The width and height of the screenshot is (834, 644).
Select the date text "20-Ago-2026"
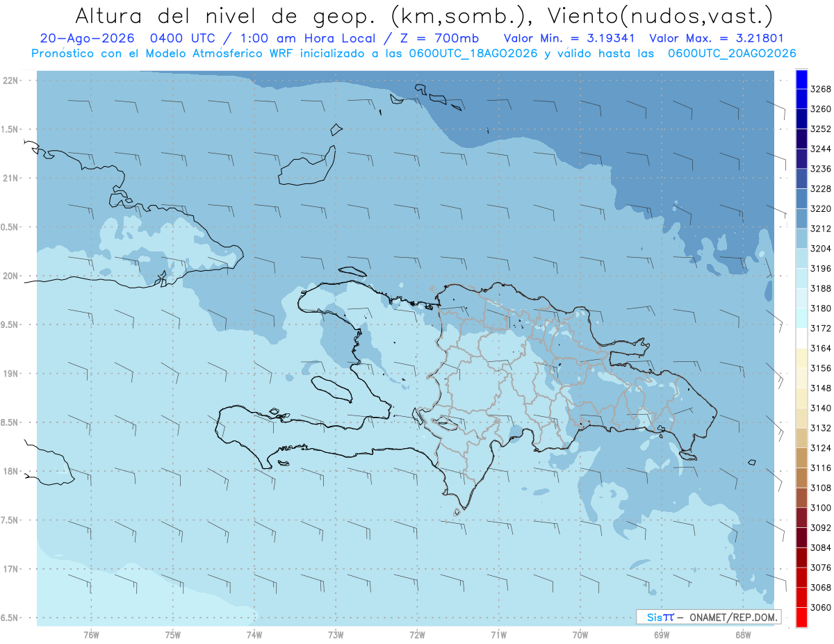point(86,38)
